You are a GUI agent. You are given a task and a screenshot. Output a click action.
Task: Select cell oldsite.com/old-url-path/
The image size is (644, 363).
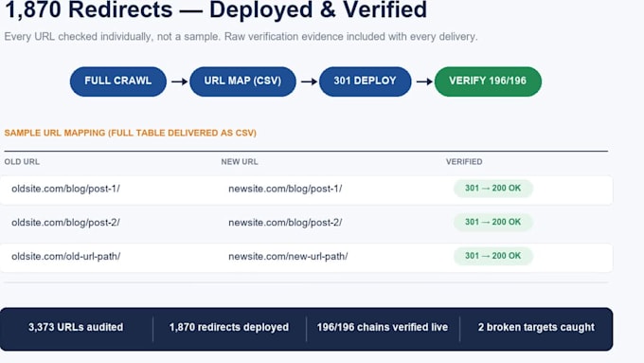65,256
